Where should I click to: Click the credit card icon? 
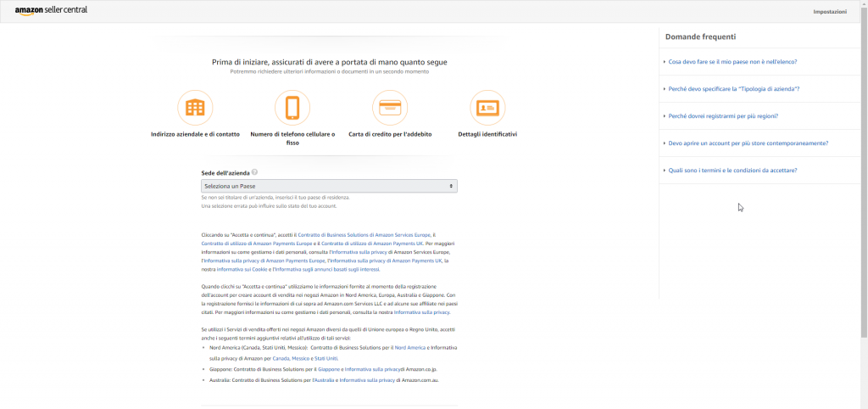coord(390,108)
